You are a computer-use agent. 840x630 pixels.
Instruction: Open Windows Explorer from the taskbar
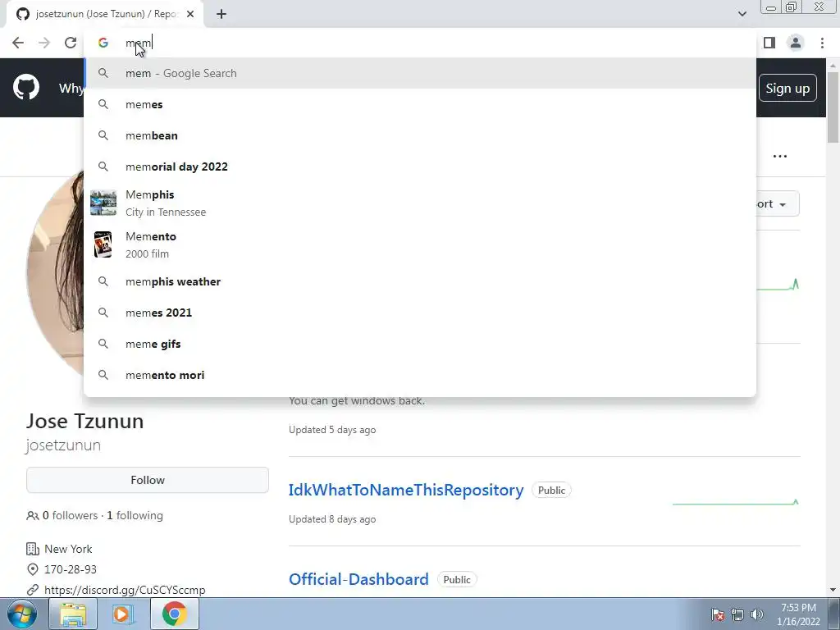click(x=73, y=614)
